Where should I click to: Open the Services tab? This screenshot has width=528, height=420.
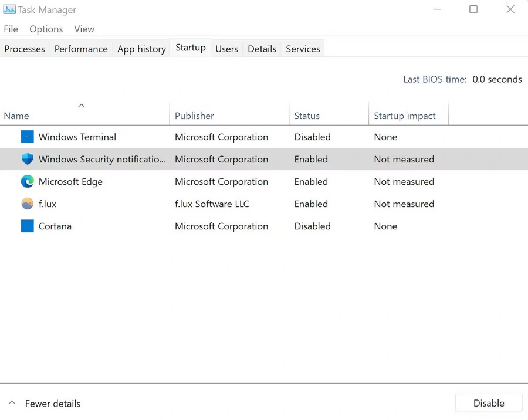[303, 49]
